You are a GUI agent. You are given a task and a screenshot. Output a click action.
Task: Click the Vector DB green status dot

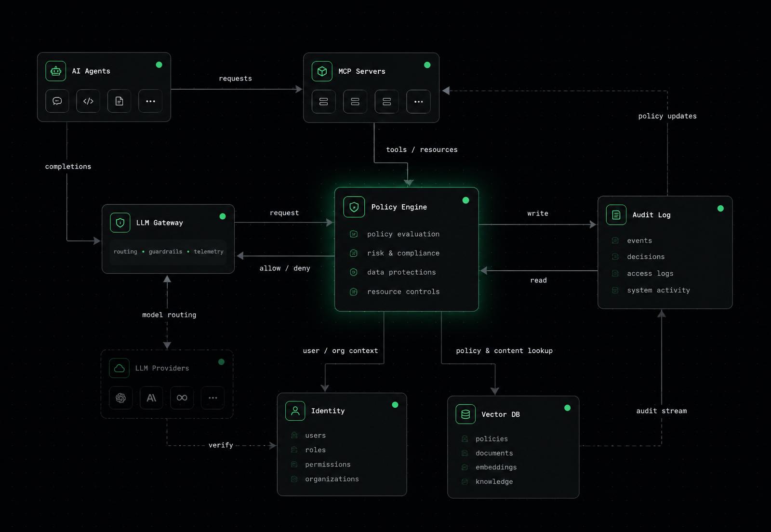click(567, 408)
